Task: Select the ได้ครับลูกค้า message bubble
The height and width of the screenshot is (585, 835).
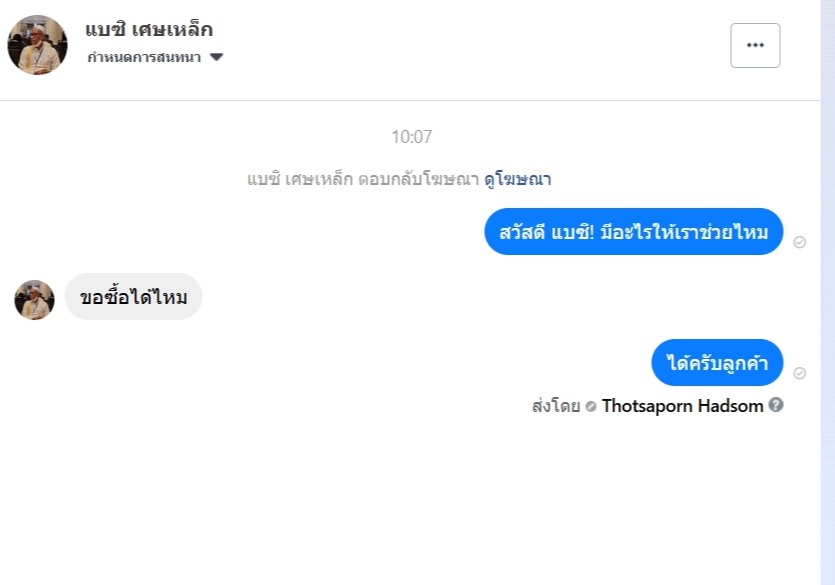Action: (716, 362)
